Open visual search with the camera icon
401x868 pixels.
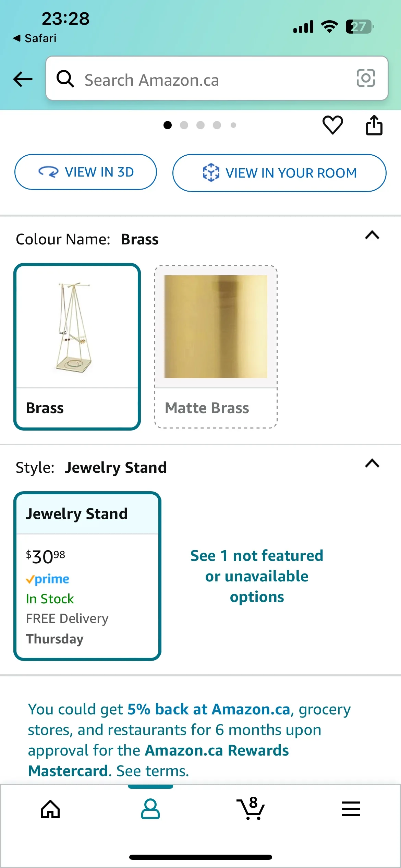tap(366, 79)
